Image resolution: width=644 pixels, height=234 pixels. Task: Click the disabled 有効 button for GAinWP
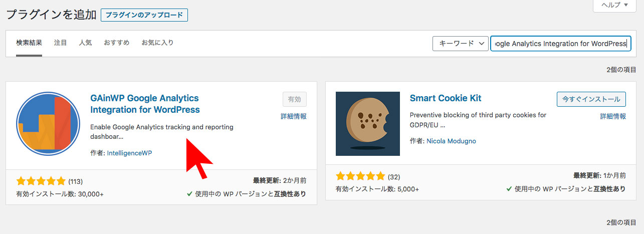pyautogui.click(x=295, y=99)
